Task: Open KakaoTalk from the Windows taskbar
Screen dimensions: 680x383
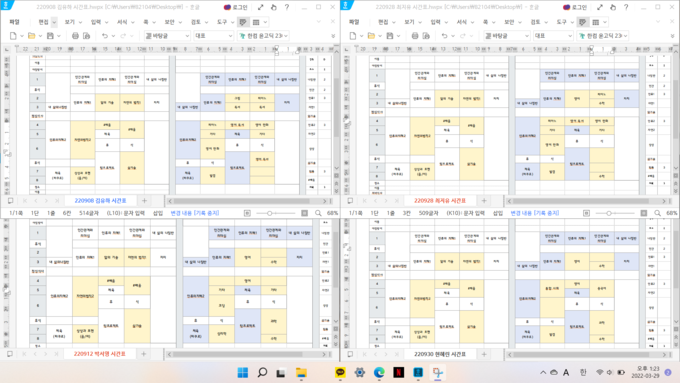Action: point(340,372)
